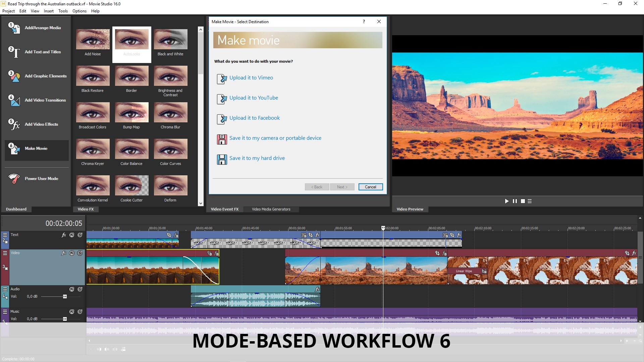Stop playback in Video Preview
The height and width of the screenshot is (362, 644).
(x=523, y=201)
